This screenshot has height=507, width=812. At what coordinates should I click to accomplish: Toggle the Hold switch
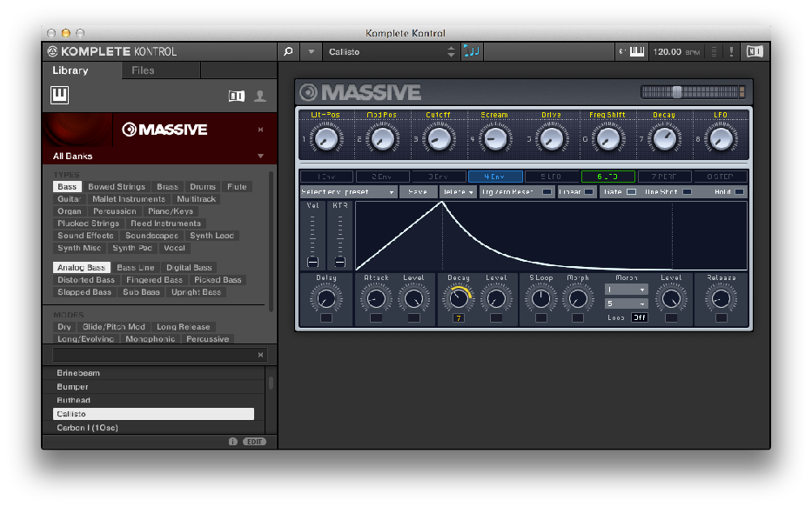click(740, 192)
